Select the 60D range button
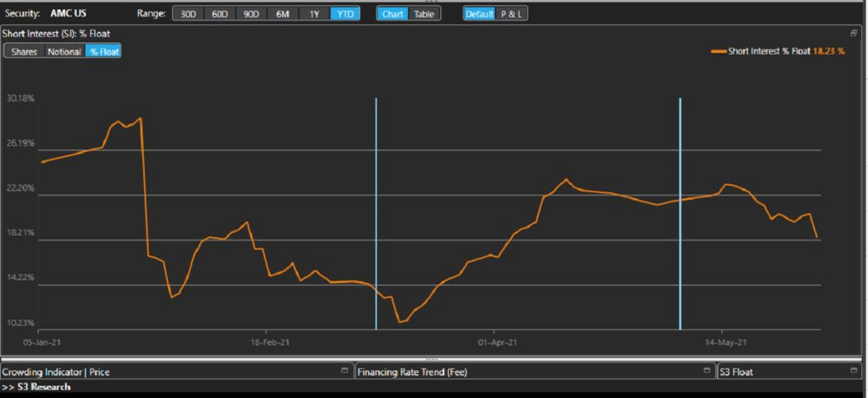 click(x=220, y=14)
